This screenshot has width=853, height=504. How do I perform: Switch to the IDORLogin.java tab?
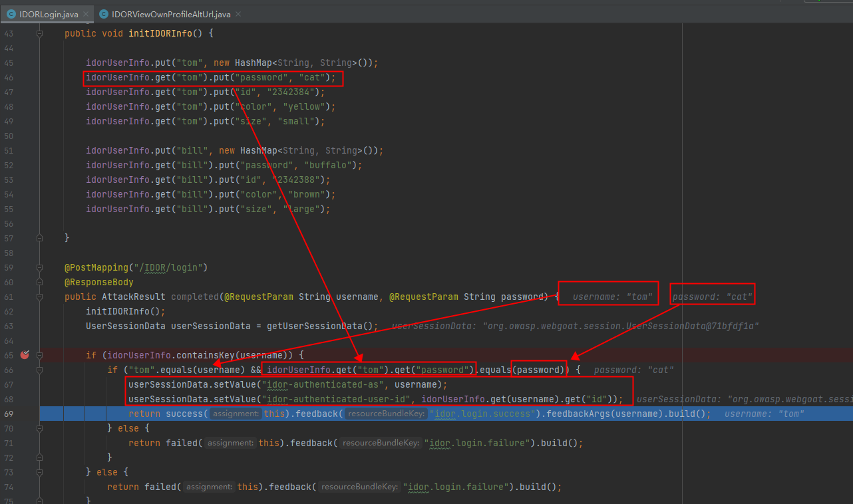click(49, 14)
